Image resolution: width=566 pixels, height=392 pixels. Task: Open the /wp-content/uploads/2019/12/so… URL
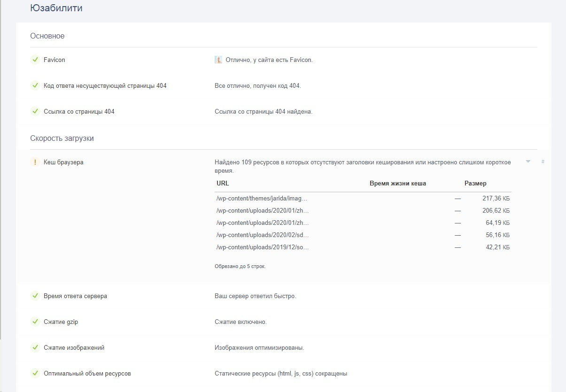coord(263,247)
